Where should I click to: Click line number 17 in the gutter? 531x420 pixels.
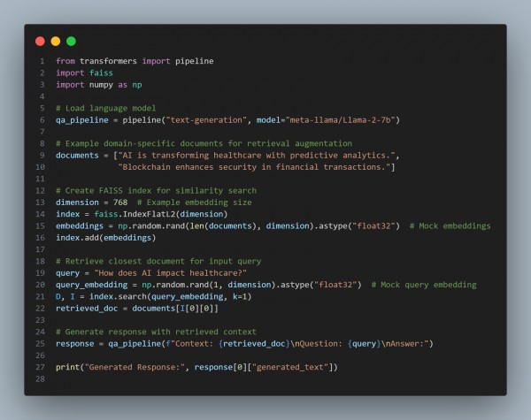tap(40, 249)
